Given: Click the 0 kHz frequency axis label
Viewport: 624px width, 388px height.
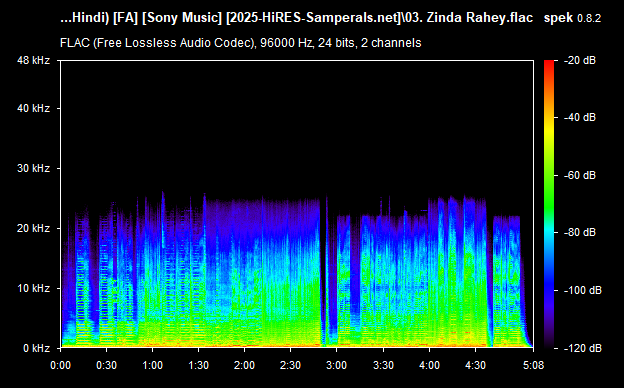Looking at the screenshot, I should click(x=37, y=348).
